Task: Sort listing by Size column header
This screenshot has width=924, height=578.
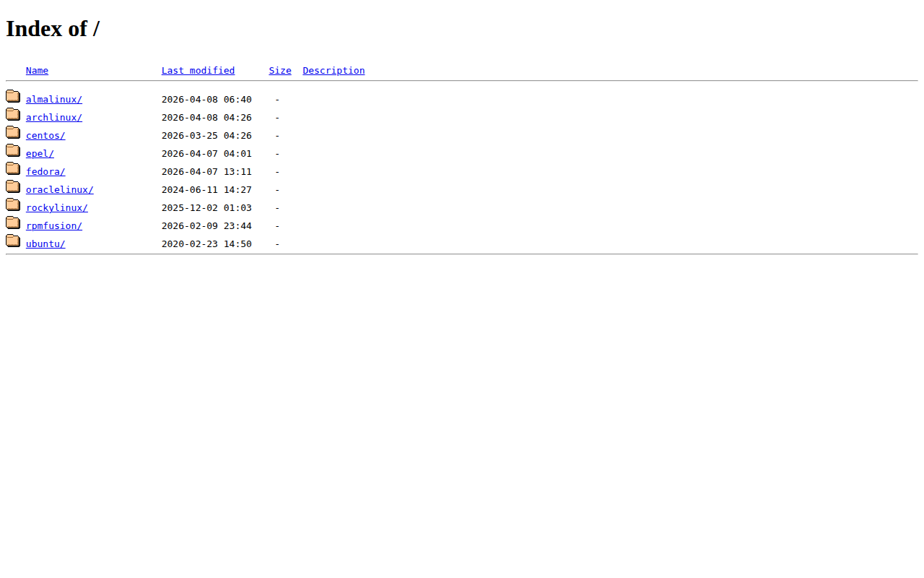Action: tap(280, 71)
